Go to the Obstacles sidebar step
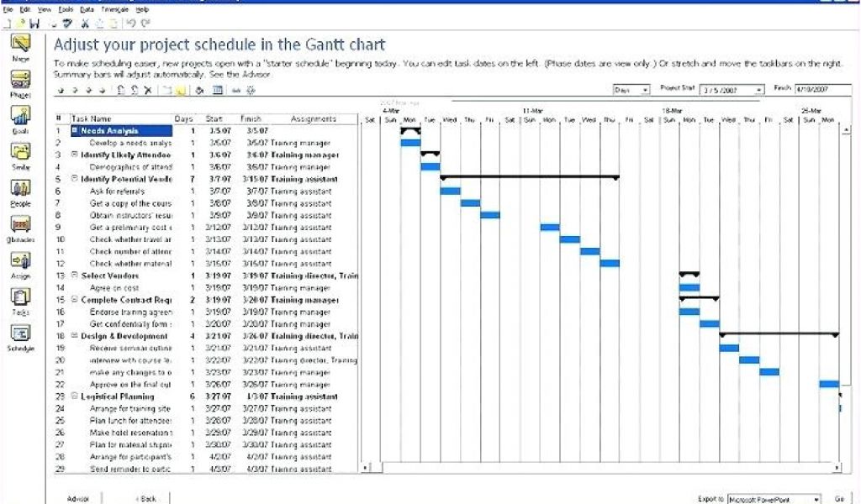861x504 pixels. tap(20, 225)
